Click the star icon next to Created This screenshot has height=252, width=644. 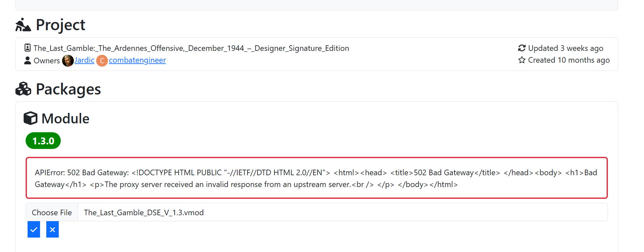coord(522,60)
